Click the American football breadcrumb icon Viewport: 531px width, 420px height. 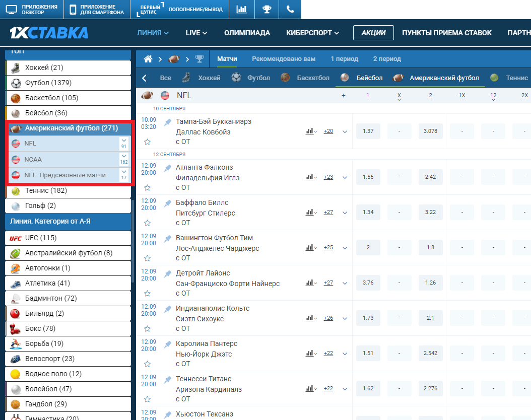click(x=174, y=59)
